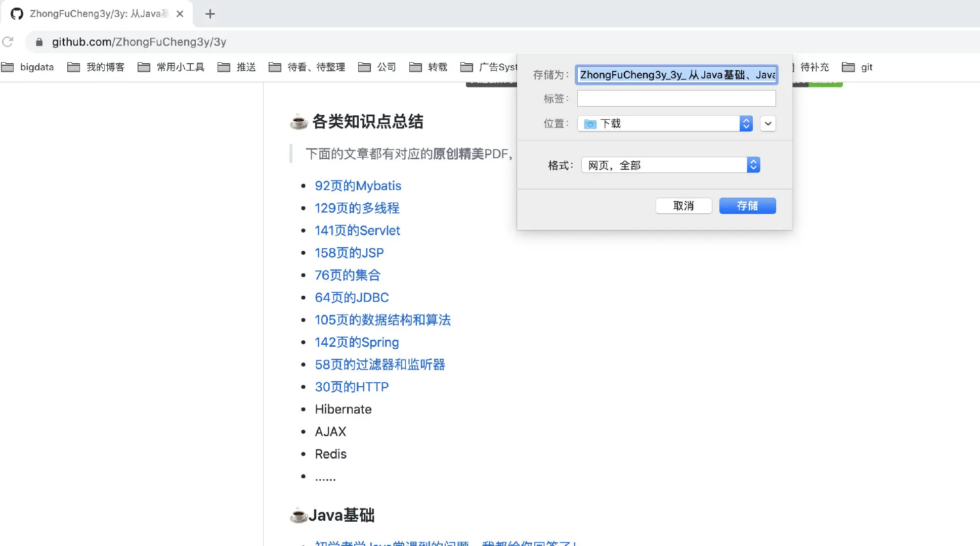980x546 pixels.
Task: Expand the save dialog with chevron button
Action: point(768,123)
